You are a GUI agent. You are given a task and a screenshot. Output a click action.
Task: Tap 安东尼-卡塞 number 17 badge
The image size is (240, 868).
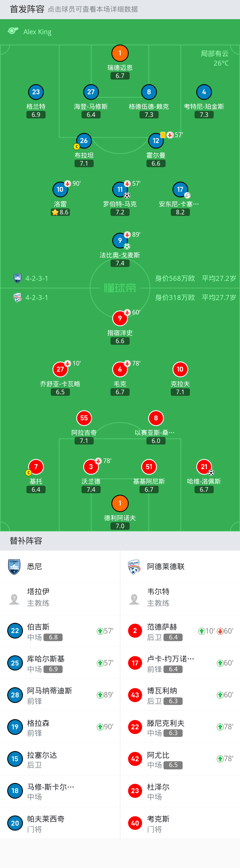pyautogui.click(x=180, y=189)
